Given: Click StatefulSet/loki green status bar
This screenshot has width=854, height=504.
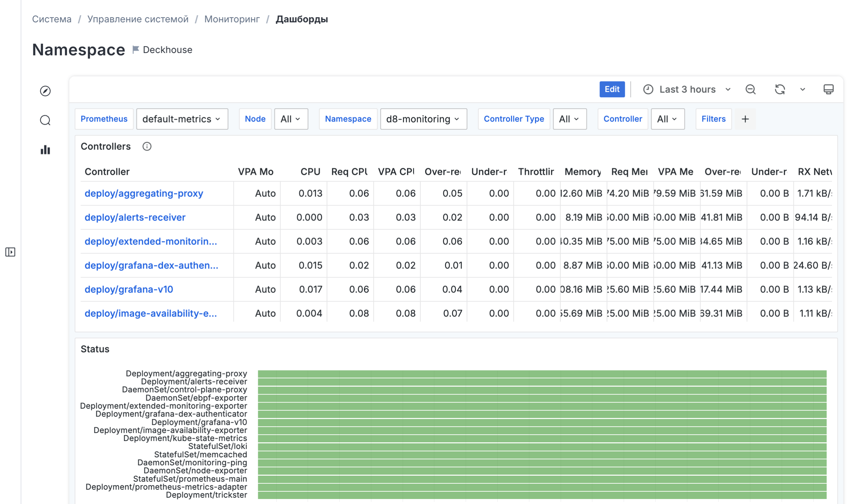Looking at the screenshot, I should (x=542, y=447).
